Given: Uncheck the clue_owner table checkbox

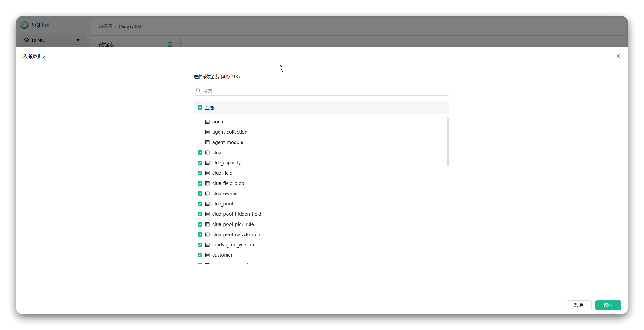Looking at the screenshot, I should 200,193.
